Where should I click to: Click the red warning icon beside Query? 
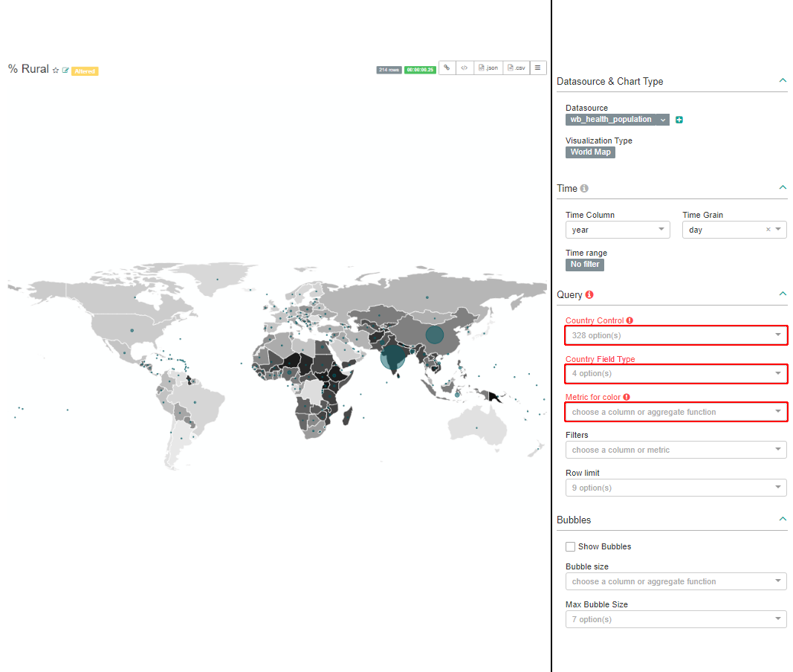point(589,295)
